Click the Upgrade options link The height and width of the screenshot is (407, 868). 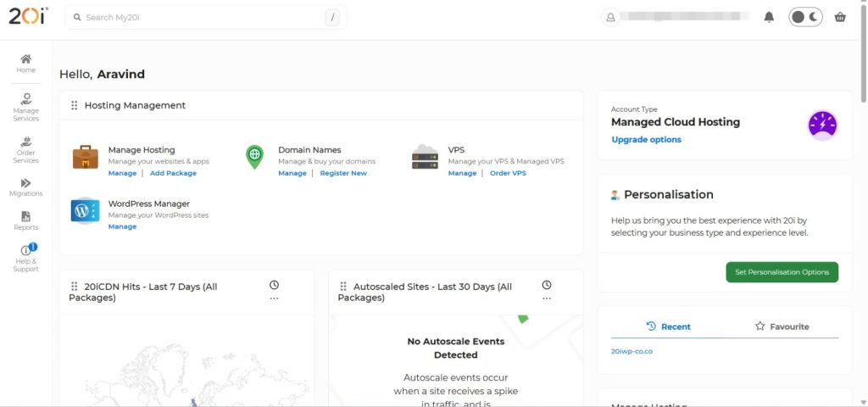[x=646, y=140]
